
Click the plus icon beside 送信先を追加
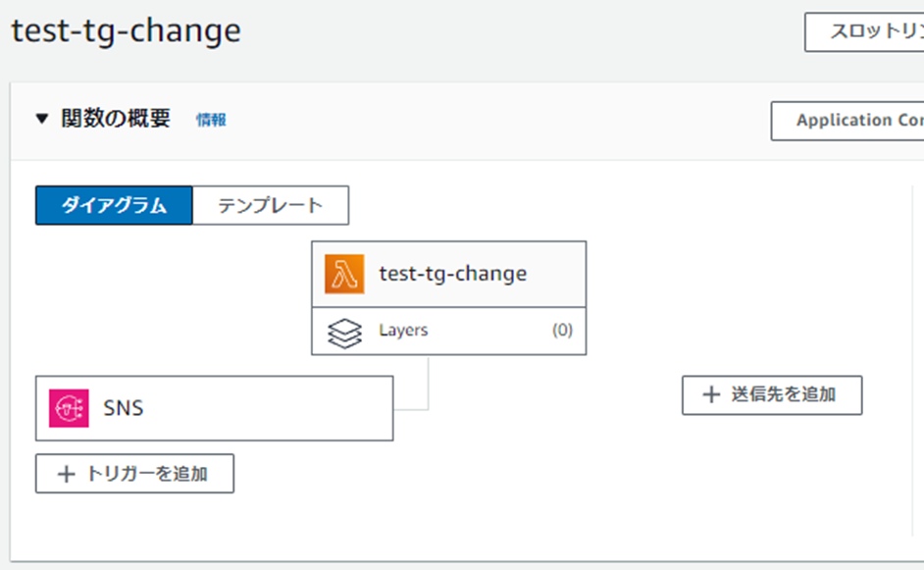[712, 394]
